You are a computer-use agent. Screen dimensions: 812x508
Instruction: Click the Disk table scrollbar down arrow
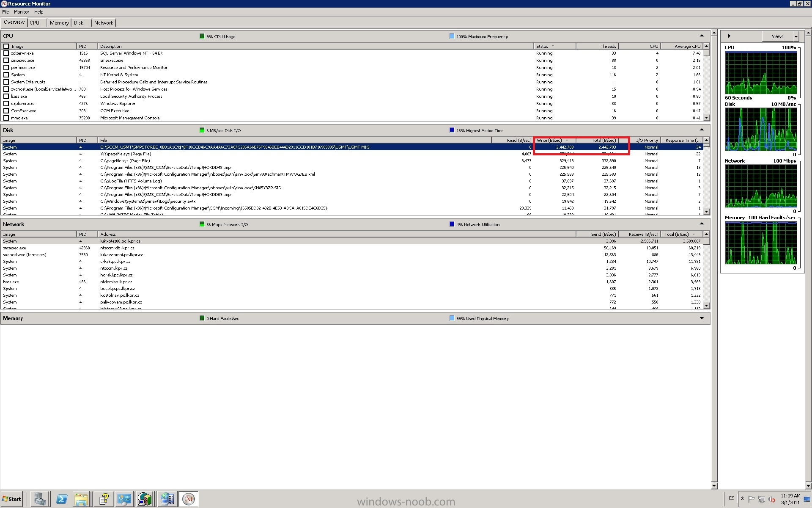click(x=706, y=212)
